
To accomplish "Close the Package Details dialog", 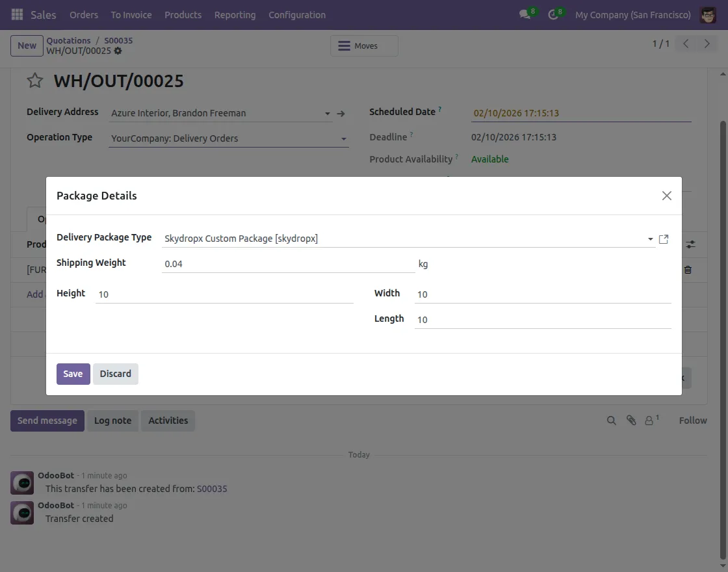I will coord(666,196).
